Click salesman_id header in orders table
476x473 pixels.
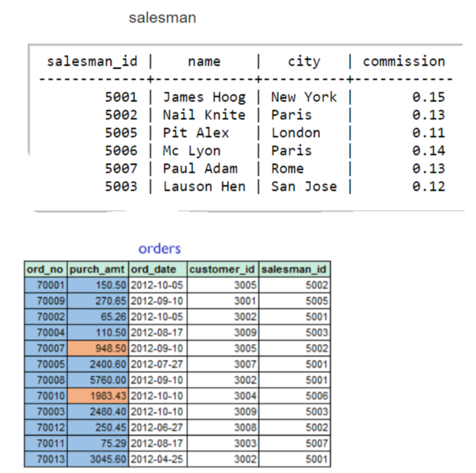(294, 270)
